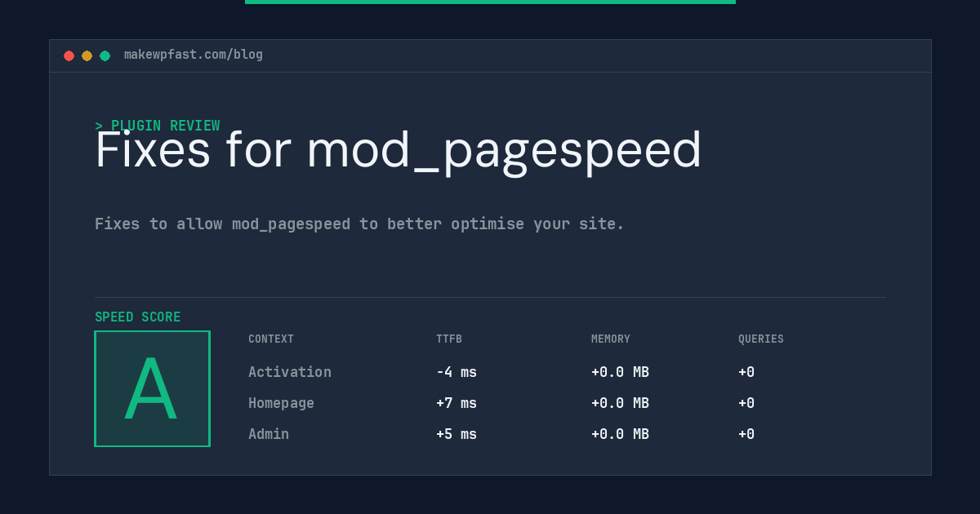
Task: Click Homepage queries value +0
Action: click(746, 403)
